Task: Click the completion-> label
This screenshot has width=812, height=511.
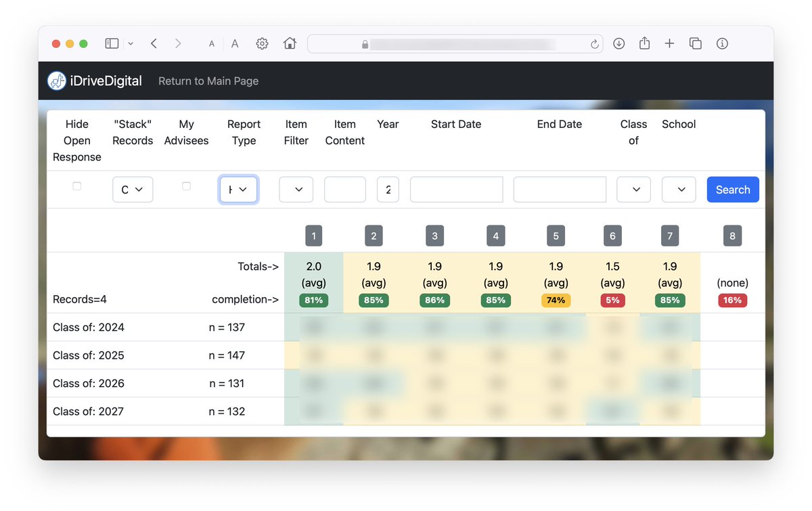Action: tap(245, 299)
